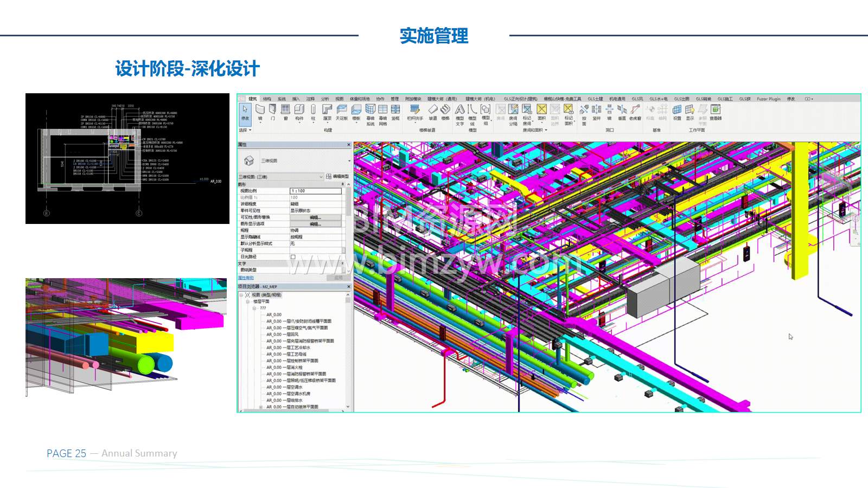Pick the 屋顶 (Roof) tool

(x=327, y=112)
